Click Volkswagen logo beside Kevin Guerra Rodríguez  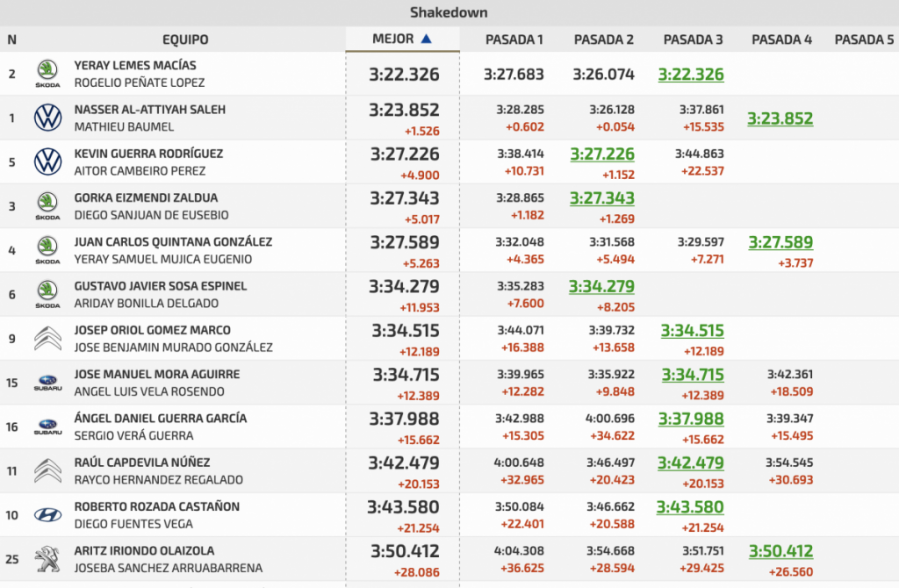(x=47, y=161)
